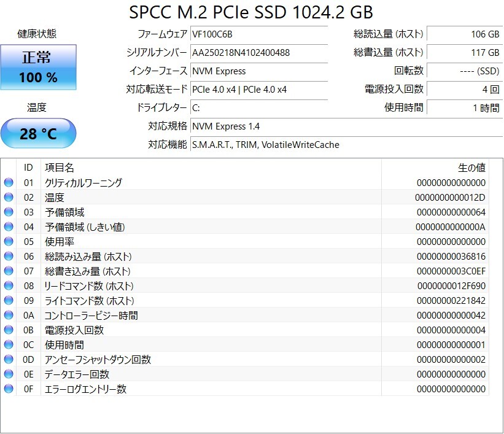Screen dimensions: 504x434
Task: Click the blue status icon for クリティカルワーニング
Action: click(9, 182)
